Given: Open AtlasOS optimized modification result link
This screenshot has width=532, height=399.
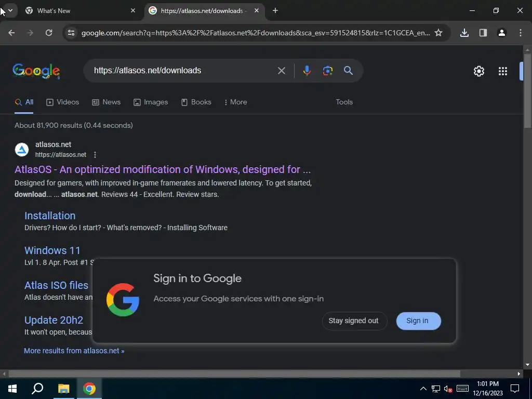Looking at the screenshot, I should [x=163, y=169].
